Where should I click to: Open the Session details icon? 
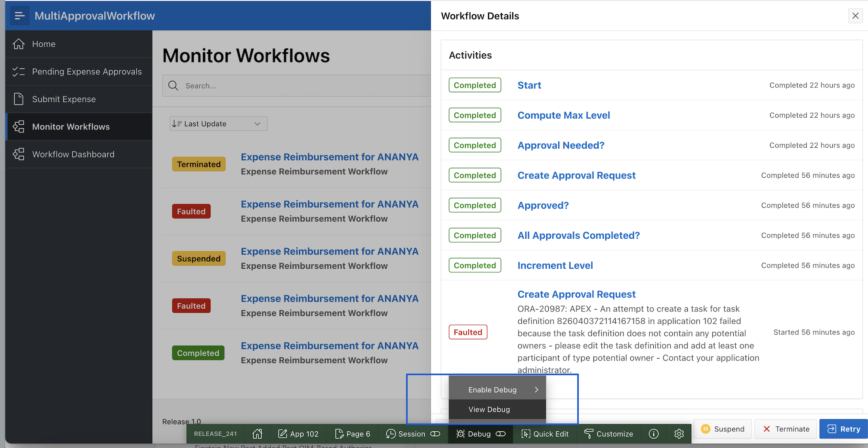pos(391,433)
